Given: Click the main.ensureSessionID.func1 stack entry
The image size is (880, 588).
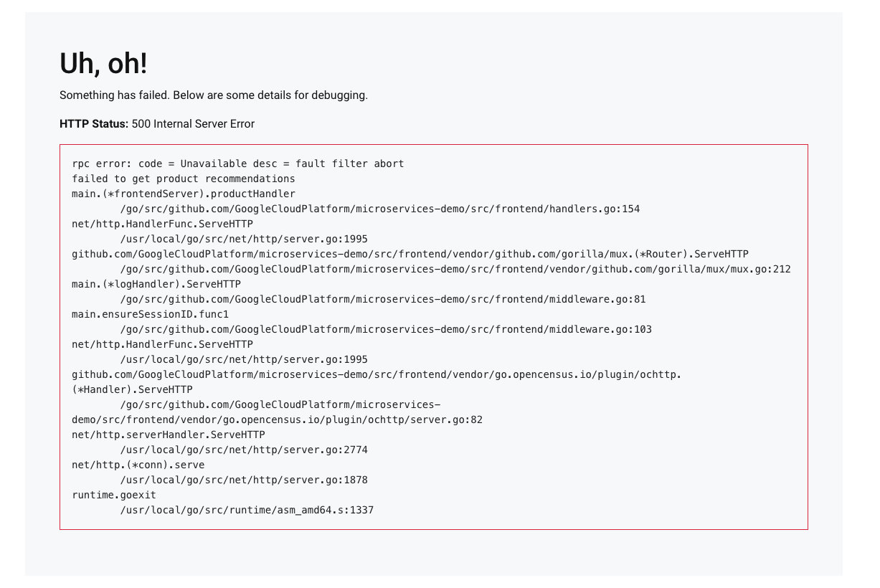Looking at the screenshot, I should pyautogui.click(x=150, y=314).
